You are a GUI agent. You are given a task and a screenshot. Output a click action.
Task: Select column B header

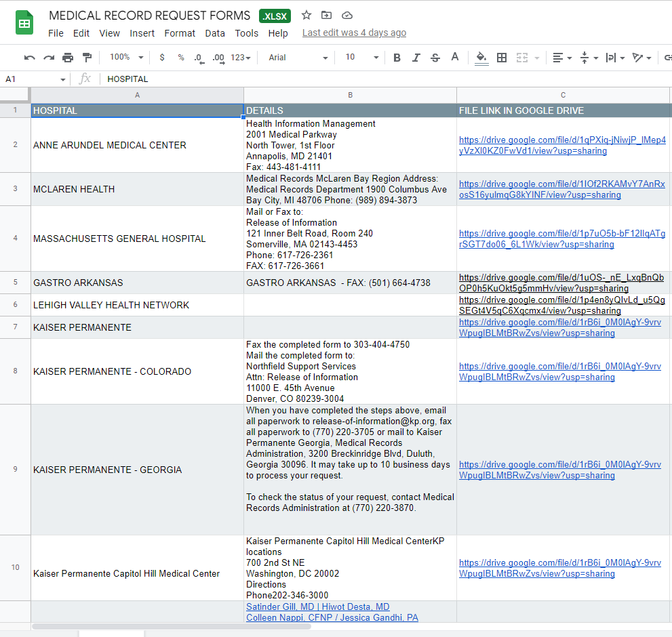point(350,95)
